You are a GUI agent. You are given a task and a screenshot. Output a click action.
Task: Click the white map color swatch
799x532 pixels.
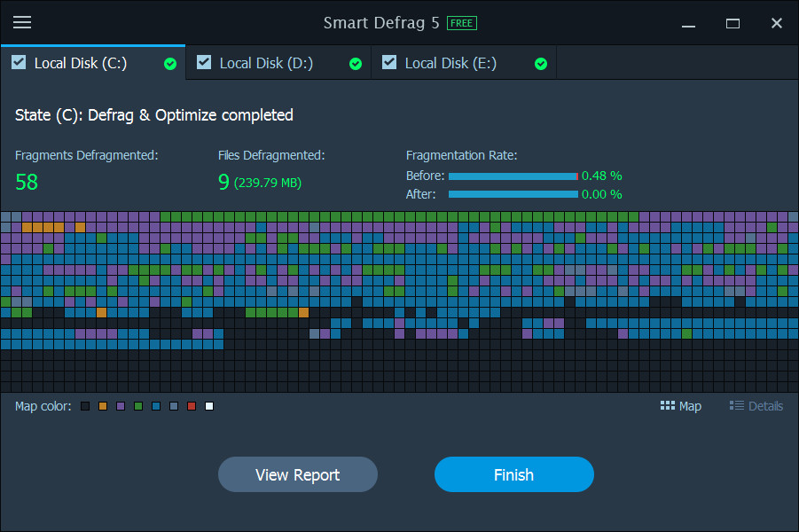pyautogui.click(x=209, y=406)
